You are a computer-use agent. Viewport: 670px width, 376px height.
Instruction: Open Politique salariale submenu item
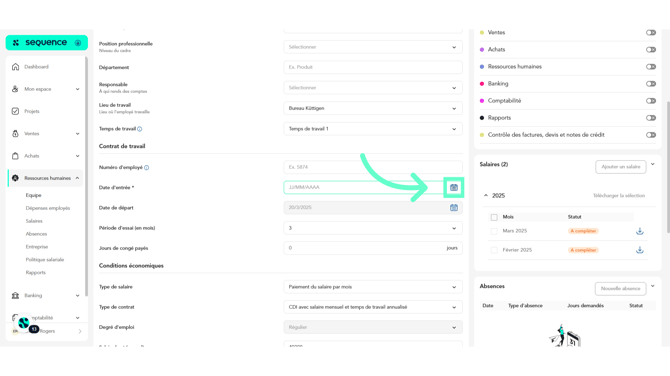pyautogui.click(x=44, y=259)
